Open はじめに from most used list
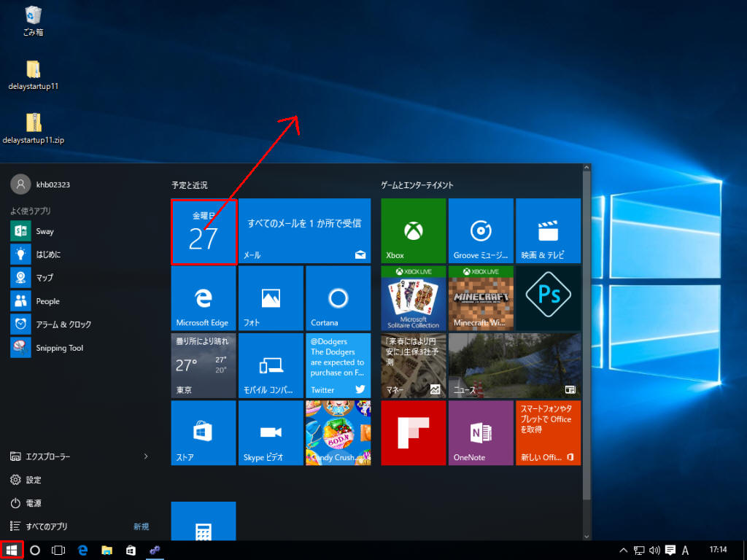The image size is (747, 560). pyautogui.click(x=81, y=254)
